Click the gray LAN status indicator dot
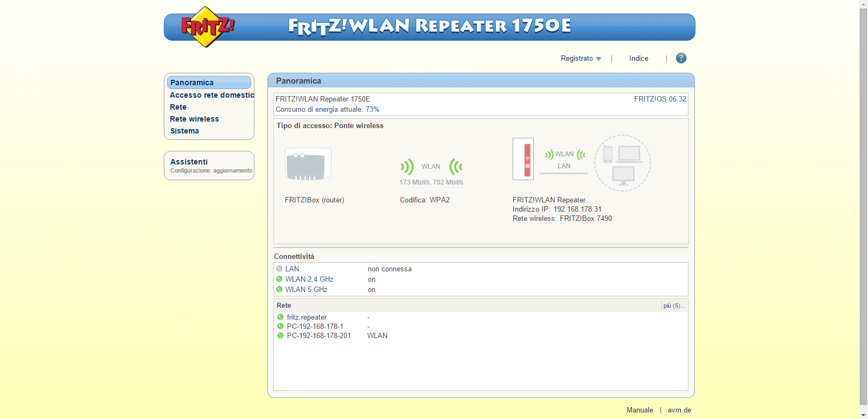Screen dimensions: 868x419 click(279, 269)
